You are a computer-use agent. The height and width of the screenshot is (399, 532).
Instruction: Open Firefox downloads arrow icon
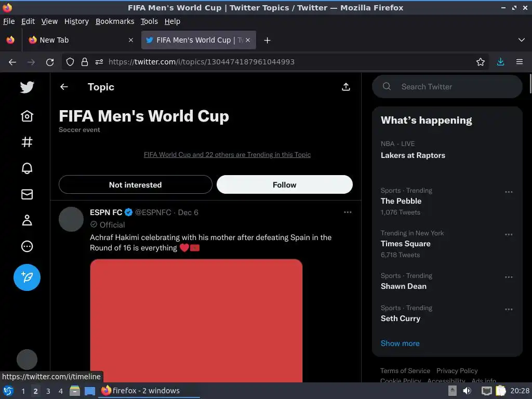[x=500, y=62]
